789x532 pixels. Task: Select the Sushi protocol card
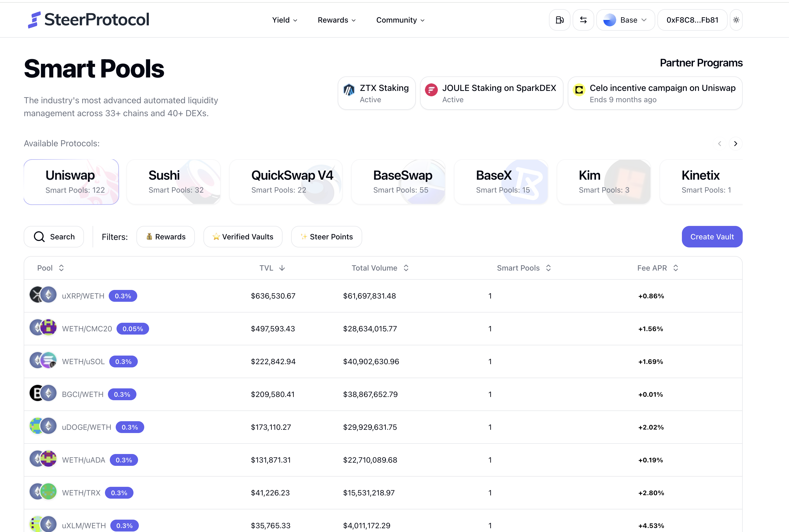(174, 182)
